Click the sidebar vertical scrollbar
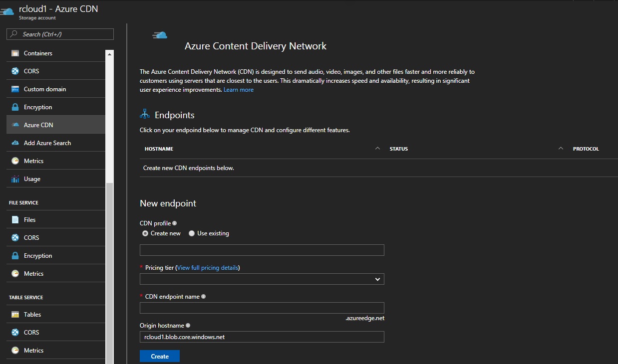Viewport: 618px width, 364px height. click(x=110, y=249)
